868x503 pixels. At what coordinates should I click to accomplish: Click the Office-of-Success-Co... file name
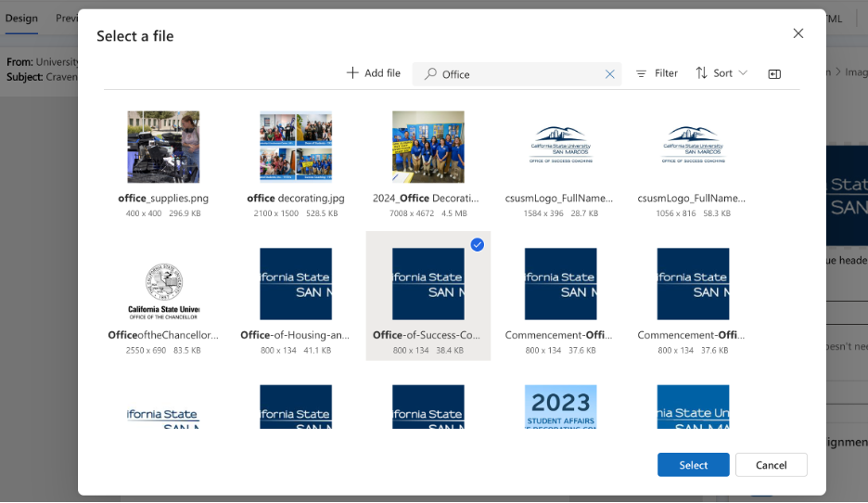(427, 335)
